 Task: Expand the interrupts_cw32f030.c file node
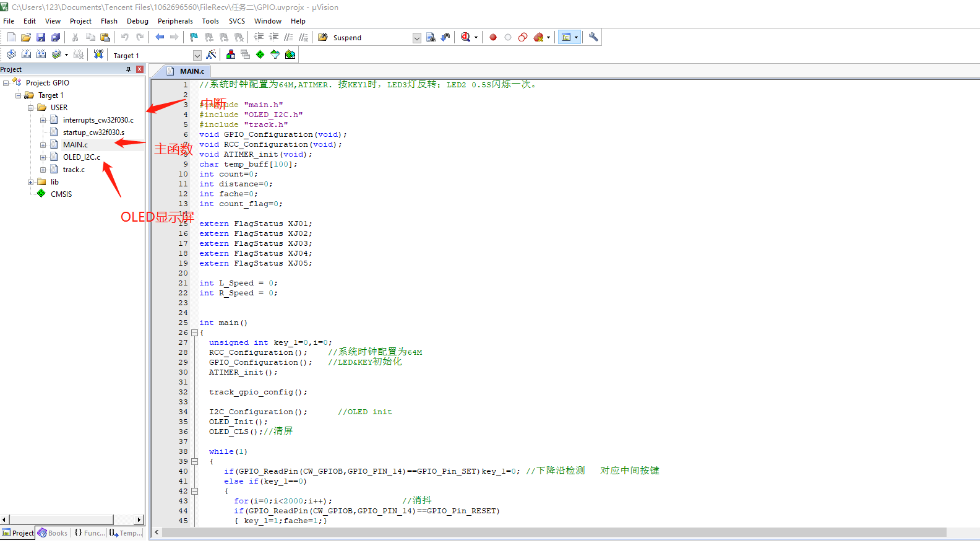pyautogui.click(x=43, y=120)
